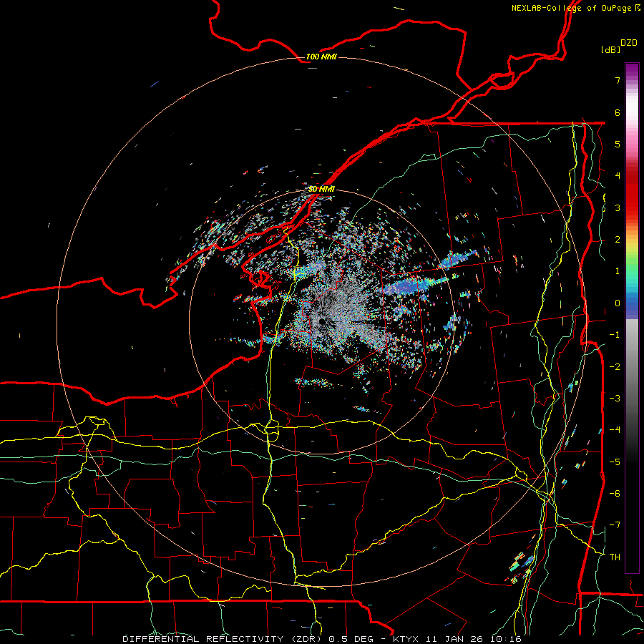Click the 0 value on the dB scale

click(x=618, y=303)
